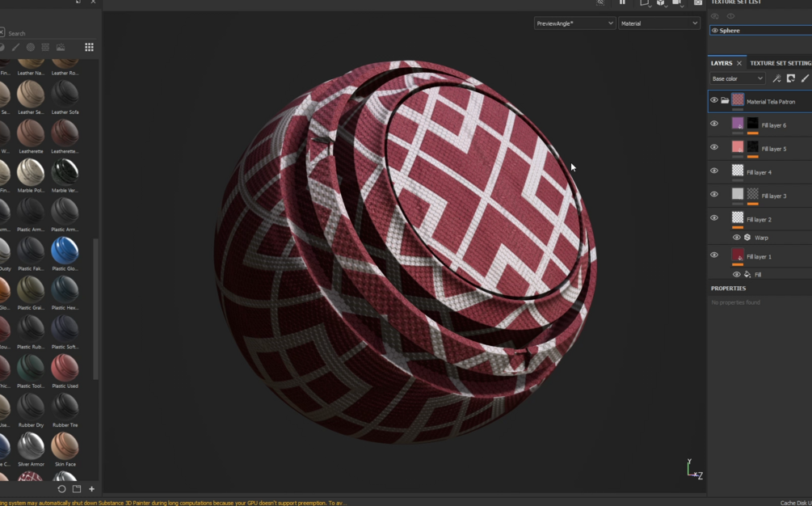
Task: Open the Material view mode dropdown
Action: [659, 23]
